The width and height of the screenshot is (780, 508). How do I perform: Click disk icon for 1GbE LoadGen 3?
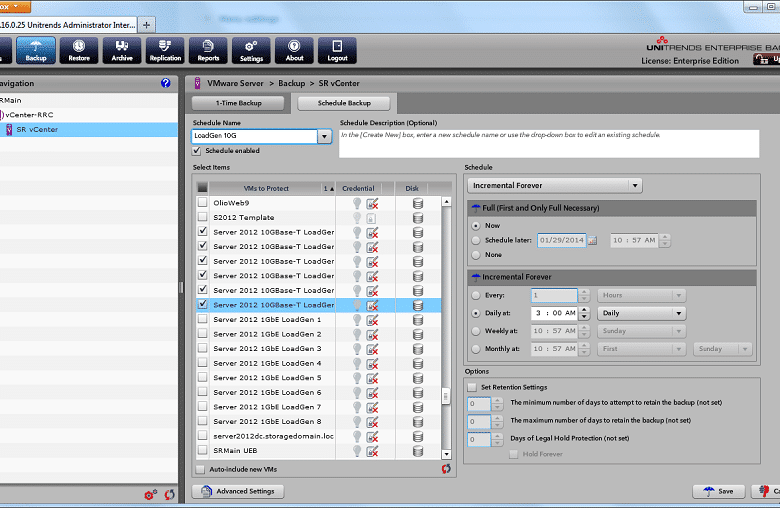tap(418, 349)
